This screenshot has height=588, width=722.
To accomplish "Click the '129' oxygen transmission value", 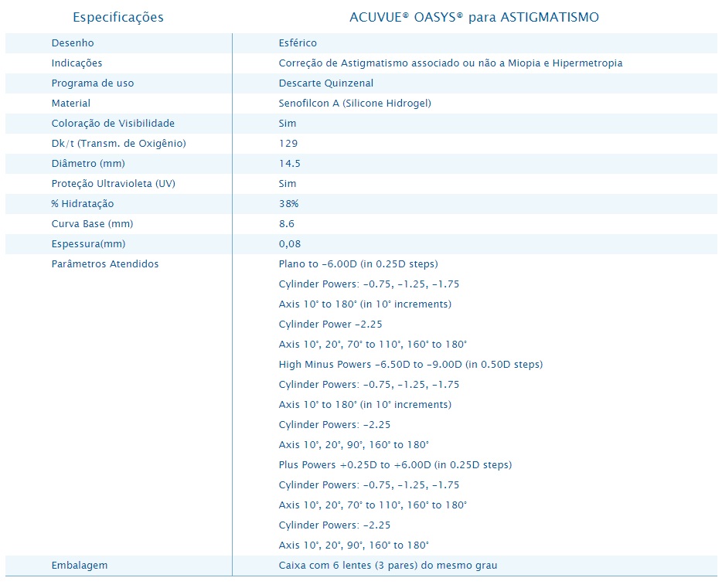I will tap(288, 144).
